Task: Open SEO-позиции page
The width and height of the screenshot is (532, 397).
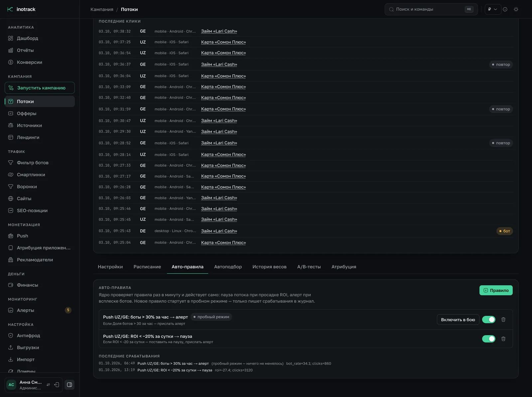Action: pos(40,210)
